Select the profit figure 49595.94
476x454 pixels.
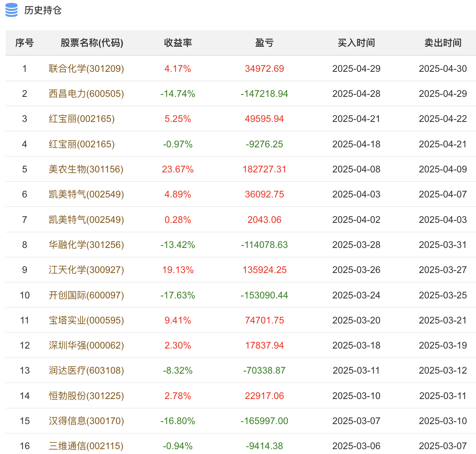tap(265, 119)
